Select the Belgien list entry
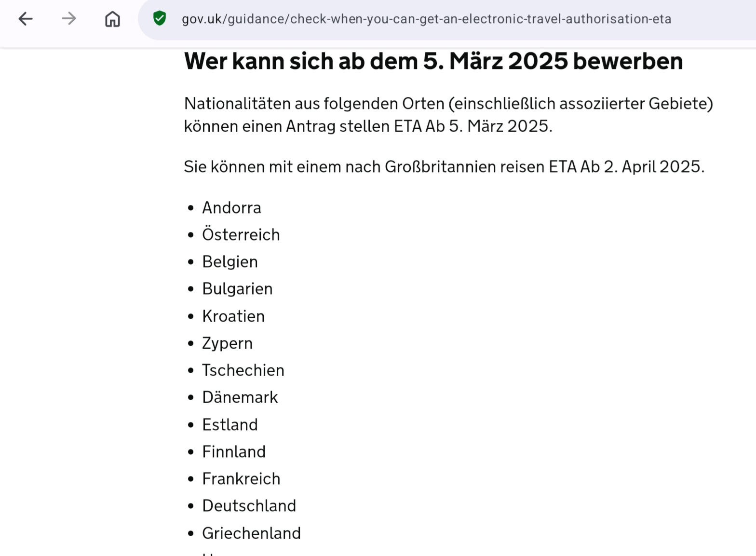 coord(229,262)
